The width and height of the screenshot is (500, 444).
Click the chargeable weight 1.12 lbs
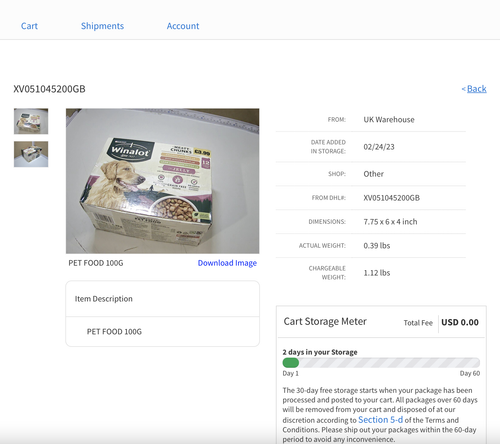point(377,273)
